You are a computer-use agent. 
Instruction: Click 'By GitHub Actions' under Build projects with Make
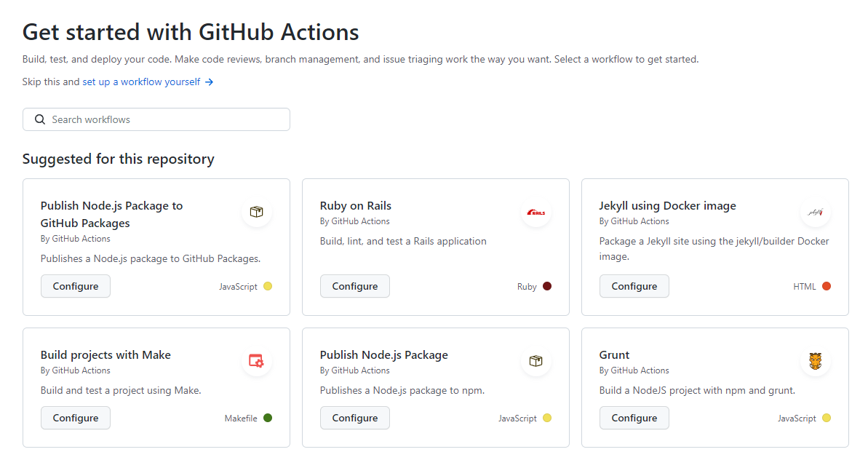click(x=75, y=370)
